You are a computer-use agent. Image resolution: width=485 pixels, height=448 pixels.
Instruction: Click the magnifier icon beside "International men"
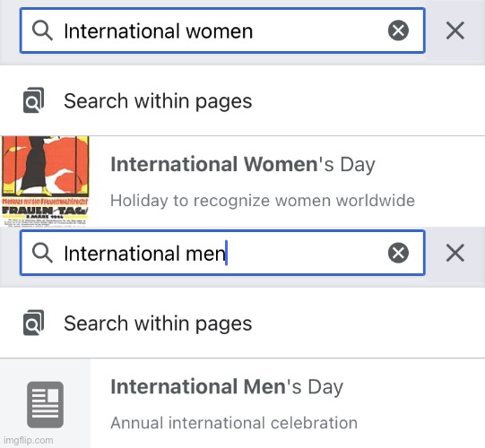(42, 253)
